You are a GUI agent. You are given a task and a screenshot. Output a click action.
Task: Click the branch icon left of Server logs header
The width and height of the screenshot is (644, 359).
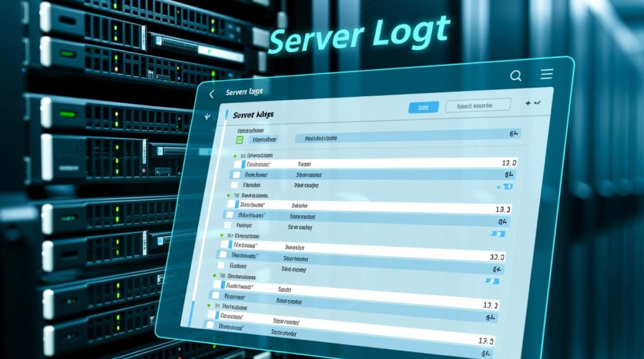[x=207, y=116]
